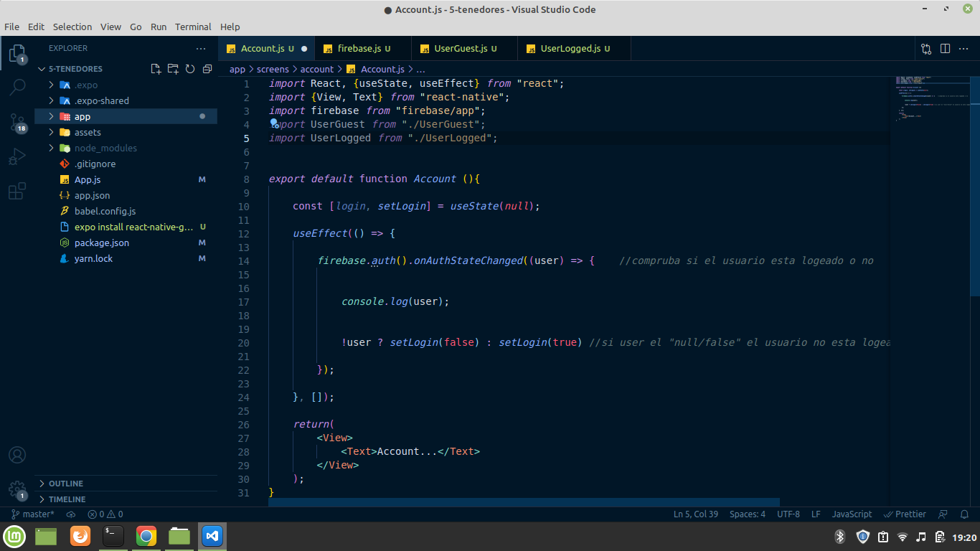
Task: Synchronize changes cloud icon in status bar
Action: (70, 514)
